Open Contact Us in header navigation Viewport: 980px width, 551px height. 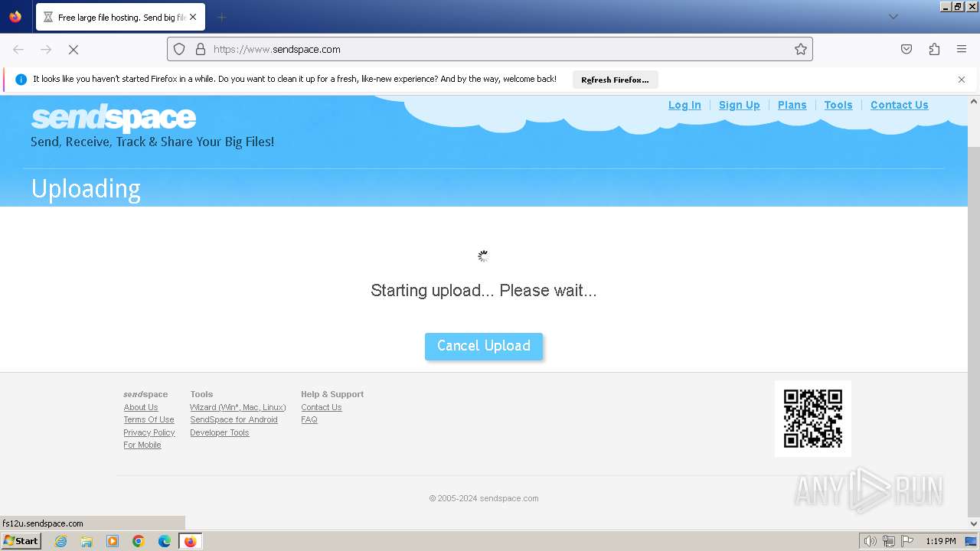point(899,105)
